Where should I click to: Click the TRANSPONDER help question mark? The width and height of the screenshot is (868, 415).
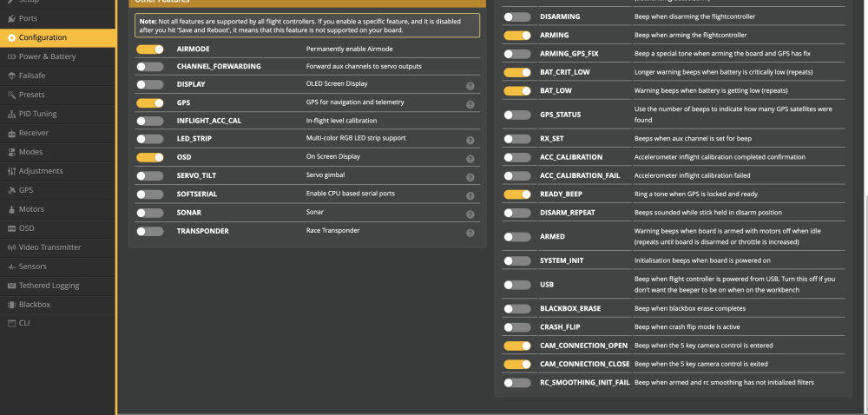(x=470, y=233)
